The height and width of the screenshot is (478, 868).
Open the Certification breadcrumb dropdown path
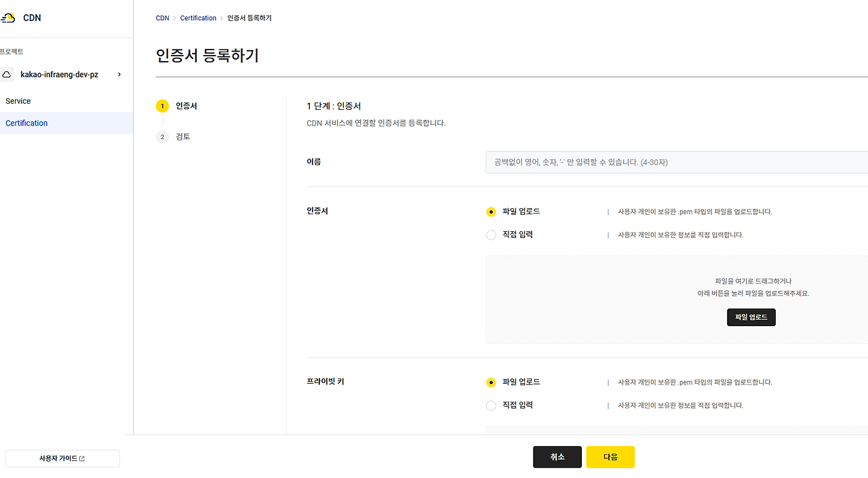pos(198,18)
